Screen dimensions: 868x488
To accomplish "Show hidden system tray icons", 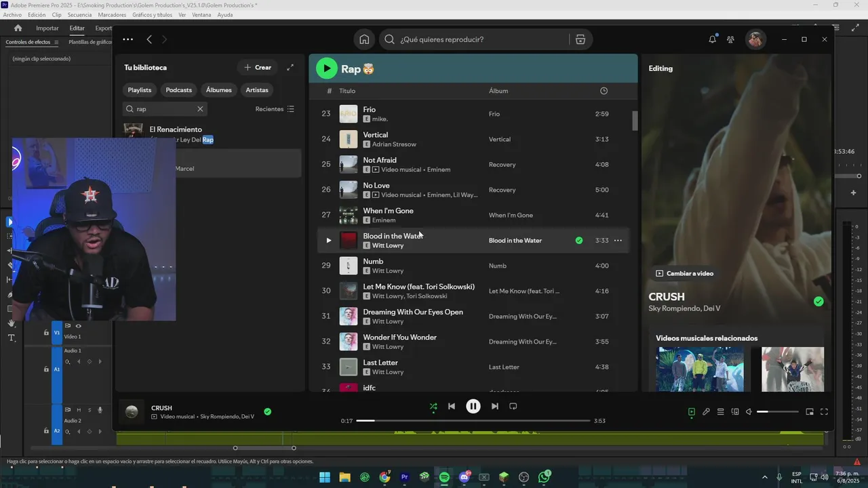I will [765, 477].
